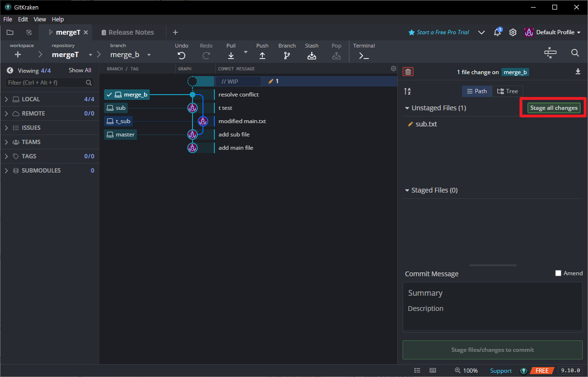Stash changes using the Stash icon
588x377 pixels.
pos(312,55)
